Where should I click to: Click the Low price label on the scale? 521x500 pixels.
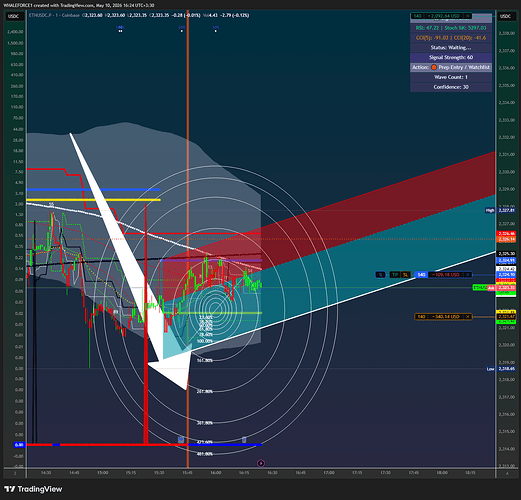point(490,369)
